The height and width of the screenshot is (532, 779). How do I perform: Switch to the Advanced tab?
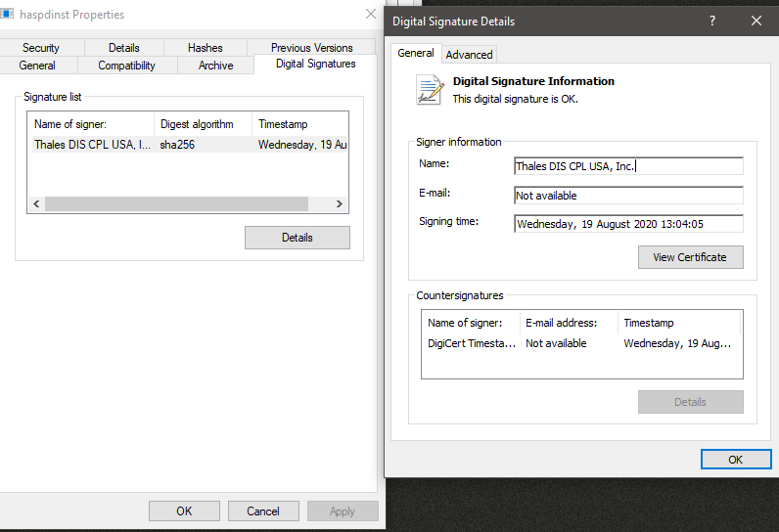pos(469,55)
